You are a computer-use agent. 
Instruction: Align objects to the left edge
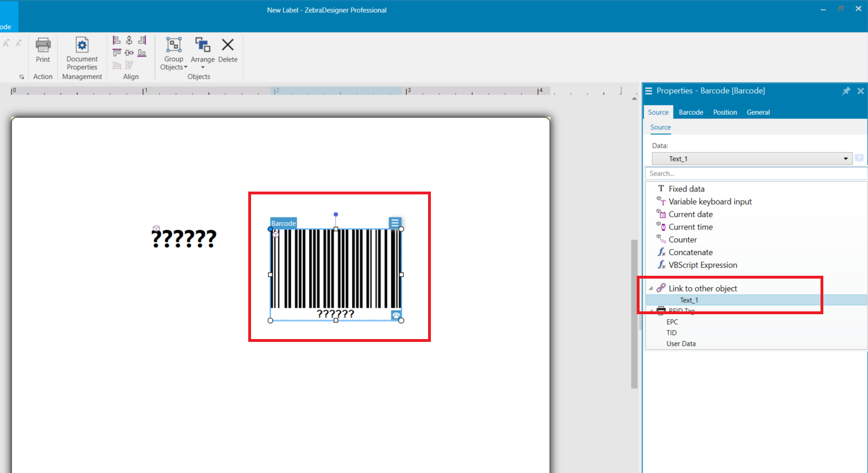pyautogui.click(x=116, y=40)
